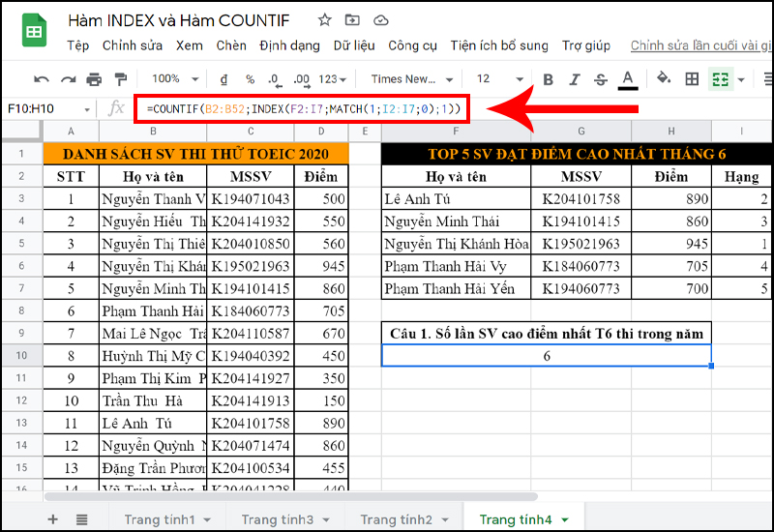
Task: Open the name box dropdown arrow
Action: pyautogui.click(x=87, y=109)
